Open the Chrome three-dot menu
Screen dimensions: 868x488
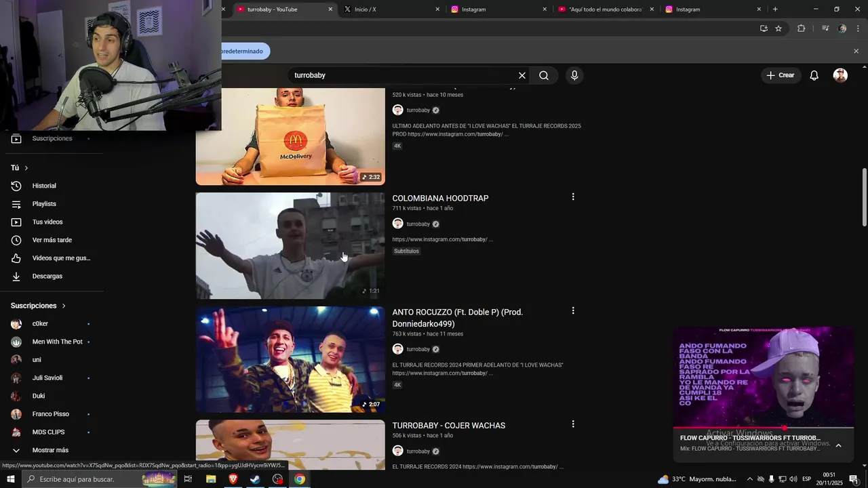859,28
